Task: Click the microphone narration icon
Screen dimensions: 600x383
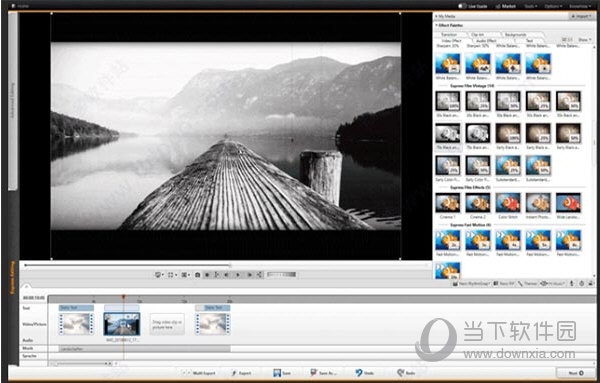Action: click(x=572, y=284)
